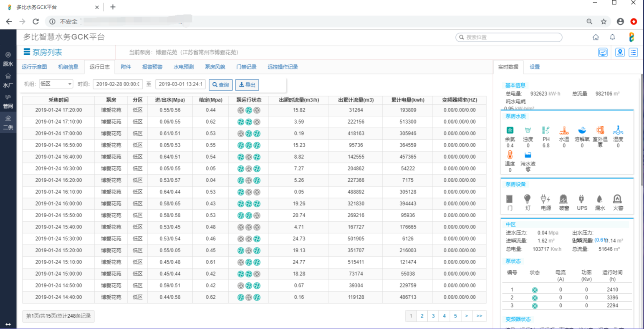
Task: Click the 火警 fire alarm icon
Action: (x=617, y=200)
